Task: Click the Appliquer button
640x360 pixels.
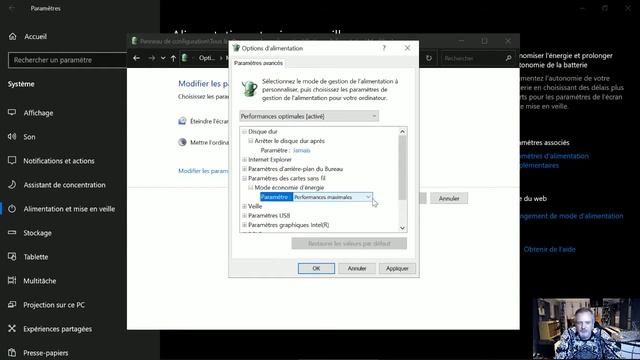Action: [397, 269]
